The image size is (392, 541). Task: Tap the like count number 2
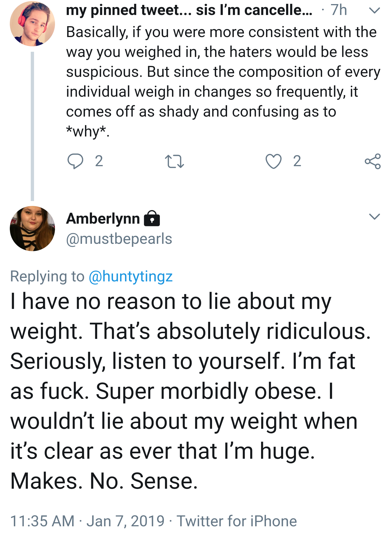(x=297, y=161)
